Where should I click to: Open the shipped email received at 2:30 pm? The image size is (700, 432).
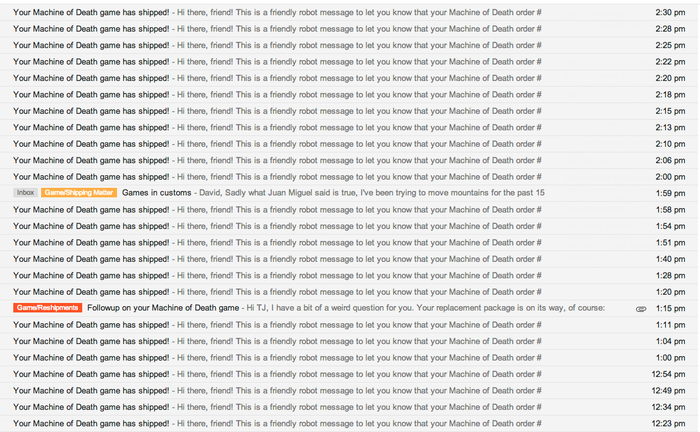(349, 12)
